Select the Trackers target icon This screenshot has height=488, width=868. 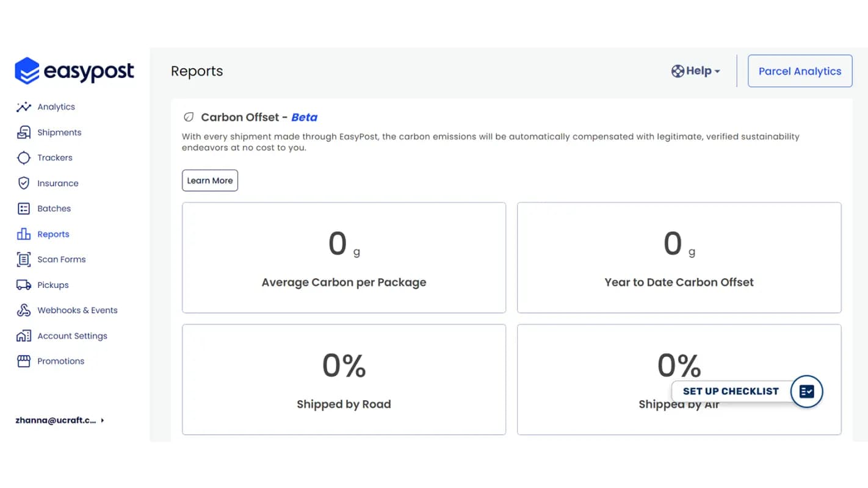24,158
